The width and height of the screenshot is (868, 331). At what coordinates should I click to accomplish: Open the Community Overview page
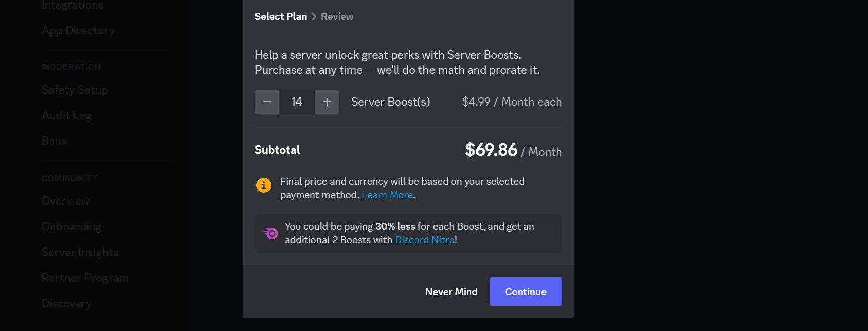tap(65, 201)
